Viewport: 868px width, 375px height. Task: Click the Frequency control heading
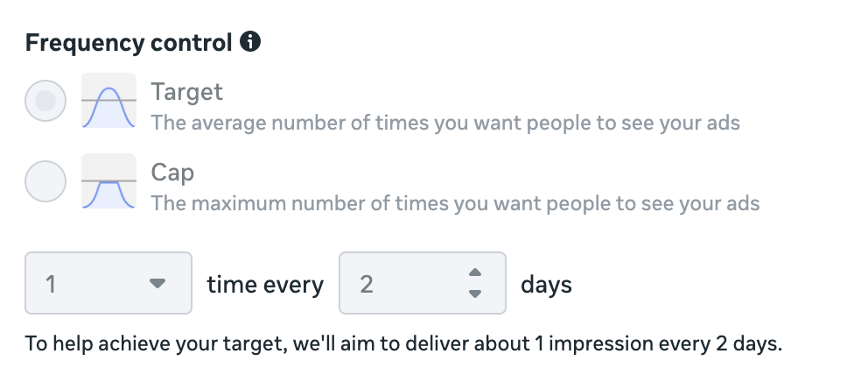[129, 42]
